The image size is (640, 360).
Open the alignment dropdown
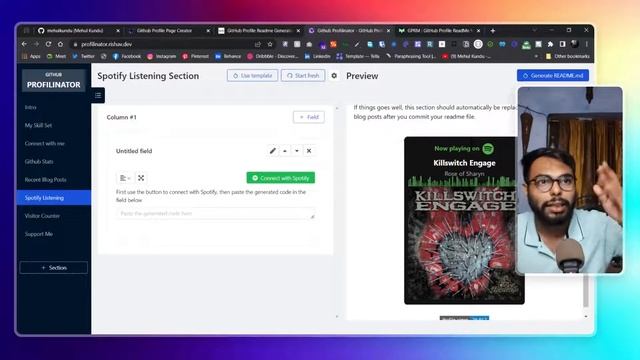pyautogui.click(x=125, y=178)
